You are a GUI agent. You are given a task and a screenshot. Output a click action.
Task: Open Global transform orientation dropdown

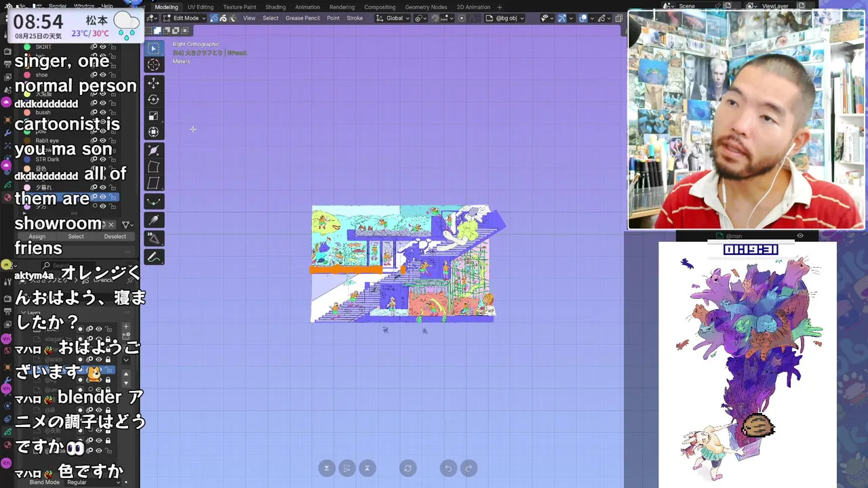coord(393,18)
